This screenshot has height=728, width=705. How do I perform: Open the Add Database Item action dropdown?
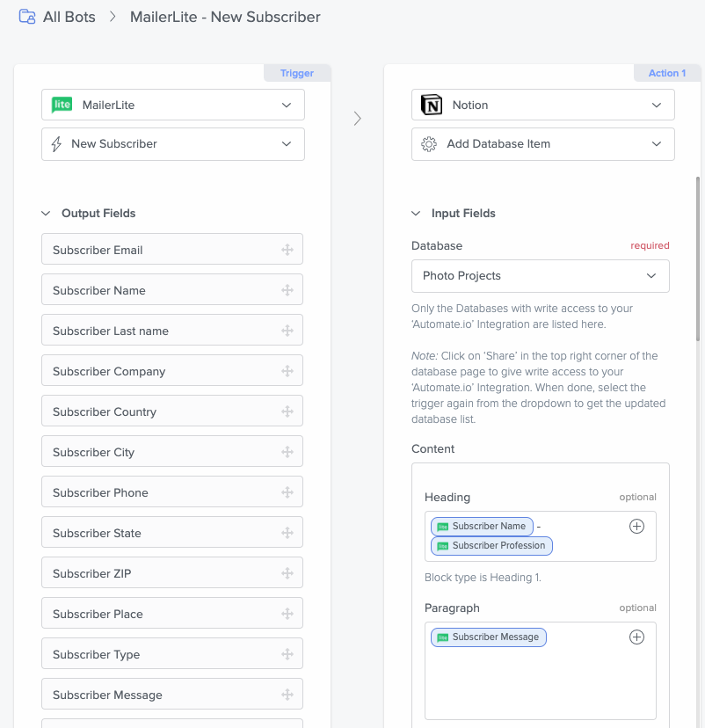pos(543,144)
